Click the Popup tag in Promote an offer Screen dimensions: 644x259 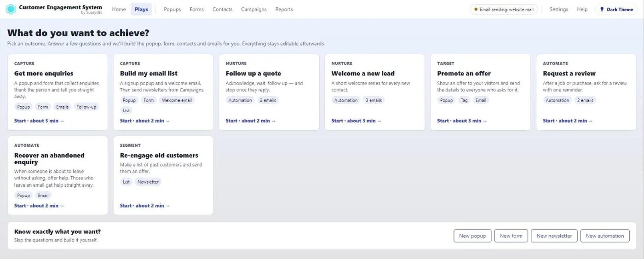click(x=447, y=100)
